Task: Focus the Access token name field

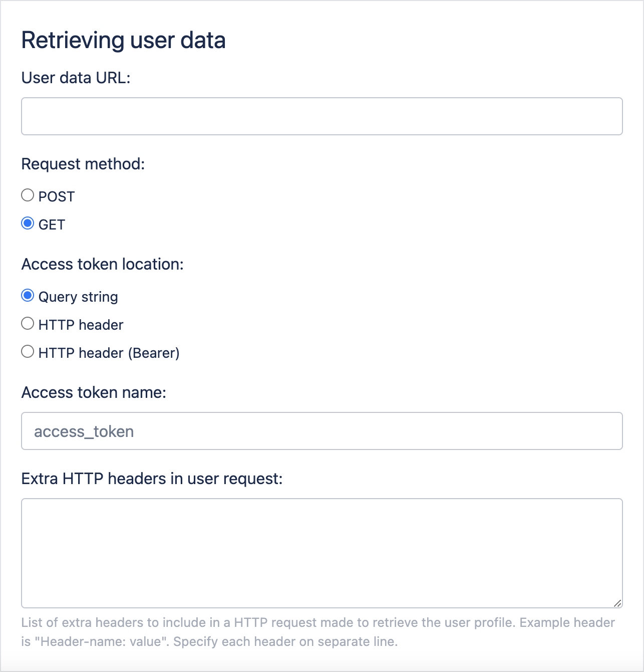Action: (x=321, y=431)
